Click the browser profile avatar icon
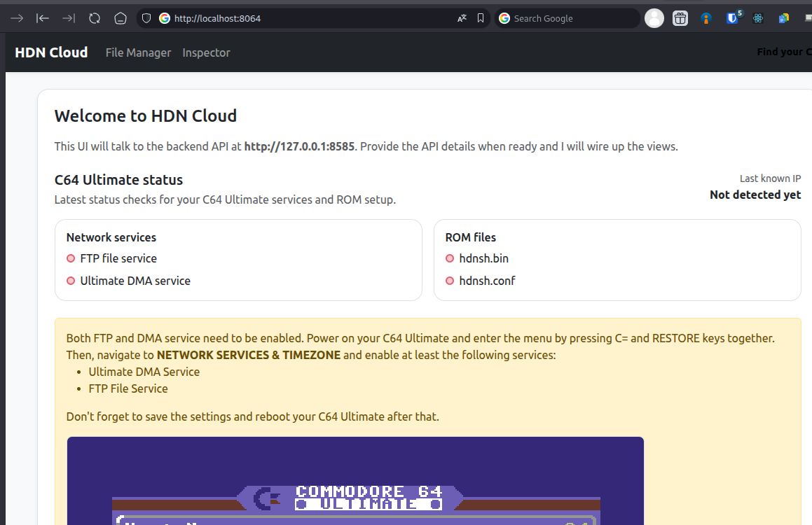This screenshot has height=525, width=812. pyautogui.click(x=654, y=17)
